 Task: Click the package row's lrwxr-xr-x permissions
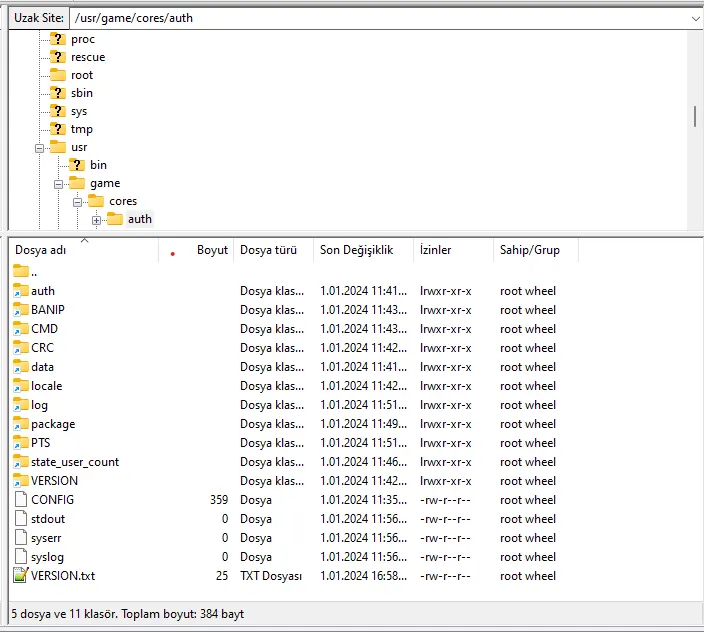pyautogui.click(x=445, y=424)
